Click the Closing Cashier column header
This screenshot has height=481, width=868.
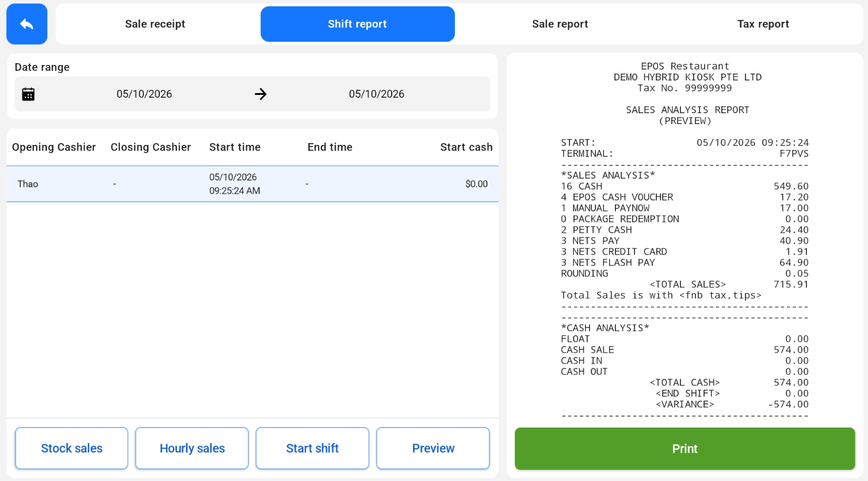click(151, 147)
